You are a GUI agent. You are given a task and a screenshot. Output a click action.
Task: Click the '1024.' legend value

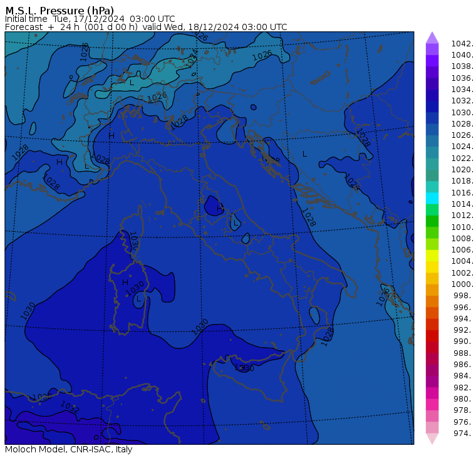coord(462,147)
